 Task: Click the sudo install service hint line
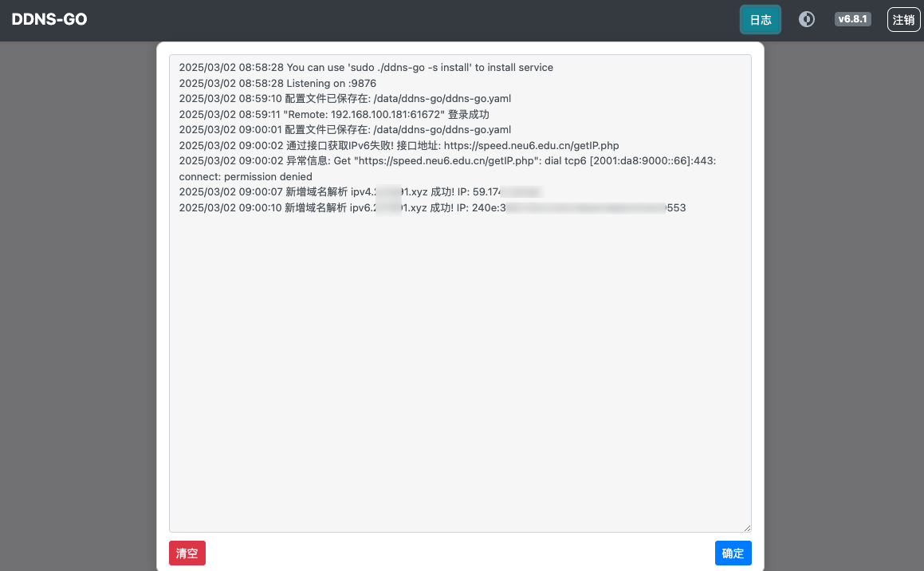click(x=366, y=67)
